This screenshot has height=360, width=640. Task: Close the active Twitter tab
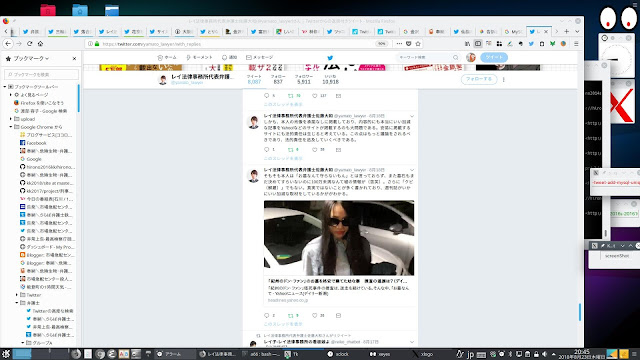(546, 31)
